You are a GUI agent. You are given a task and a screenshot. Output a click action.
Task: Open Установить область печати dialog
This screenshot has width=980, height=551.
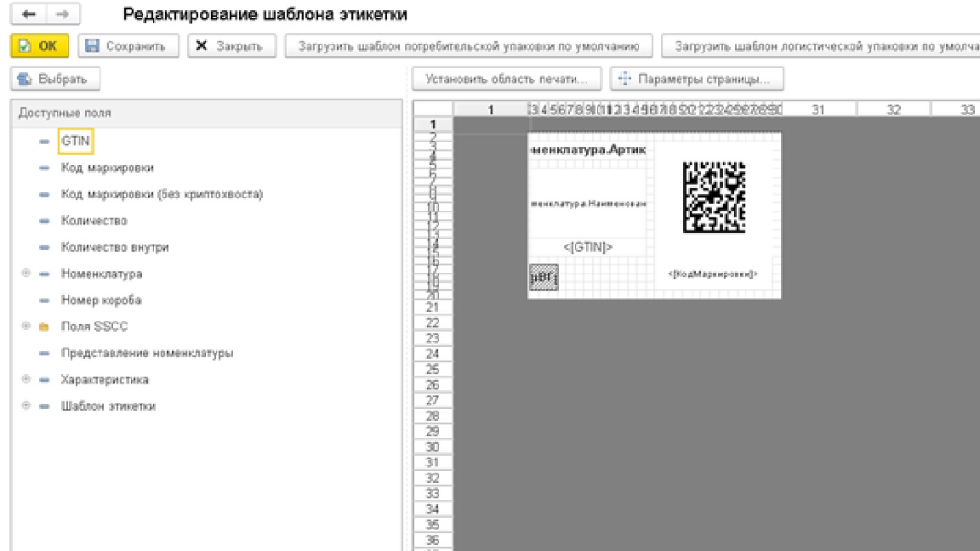click(x=507, y=79)
